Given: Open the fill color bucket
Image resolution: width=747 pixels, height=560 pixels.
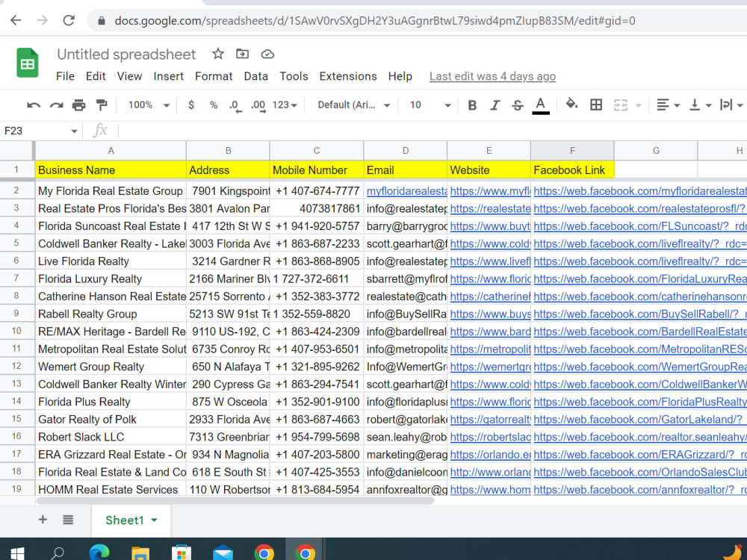Looking at the screenshot, I should point(571,104).
